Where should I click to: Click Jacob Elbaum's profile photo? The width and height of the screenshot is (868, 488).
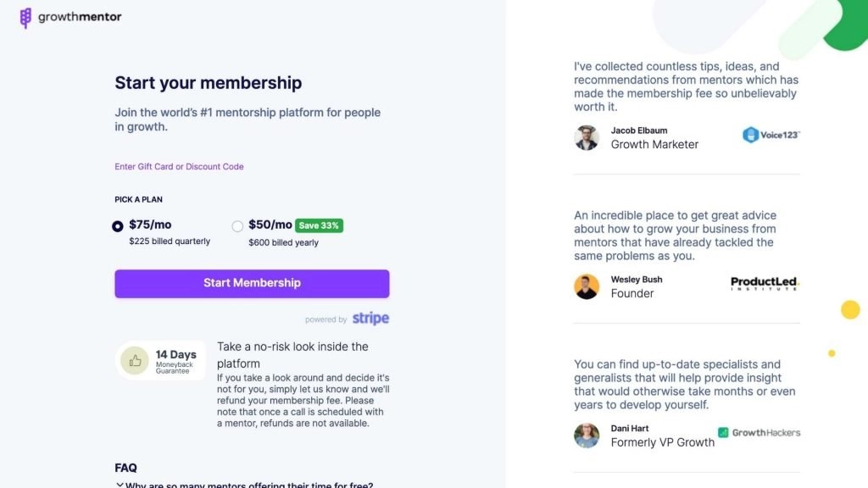(587, 138)
